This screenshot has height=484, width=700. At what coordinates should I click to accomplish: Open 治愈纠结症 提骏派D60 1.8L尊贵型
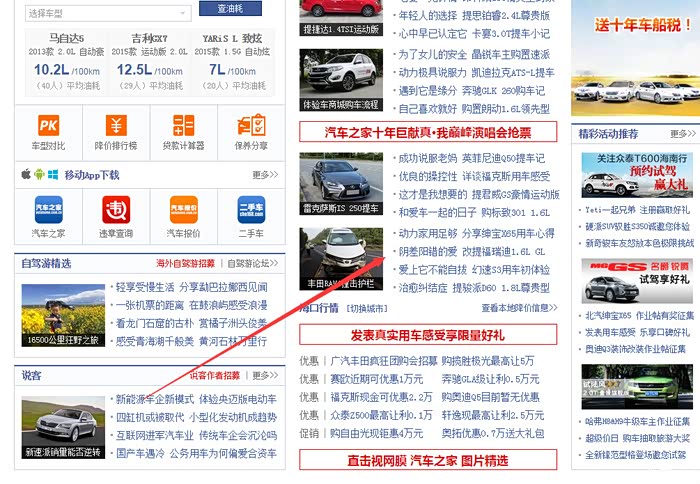point(474,288)
